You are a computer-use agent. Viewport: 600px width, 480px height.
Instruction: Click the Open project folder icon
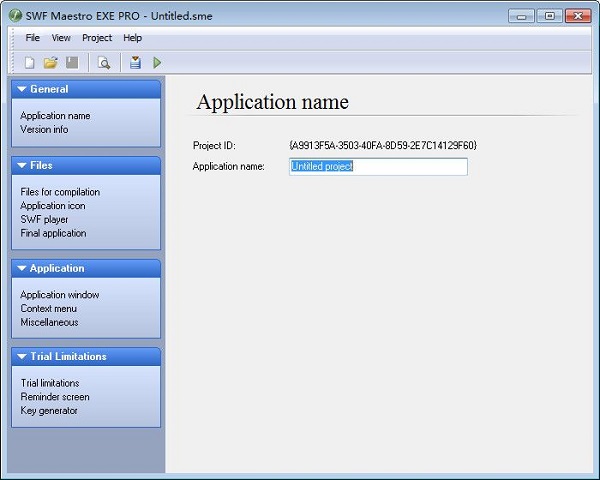(x=50, y=63)
